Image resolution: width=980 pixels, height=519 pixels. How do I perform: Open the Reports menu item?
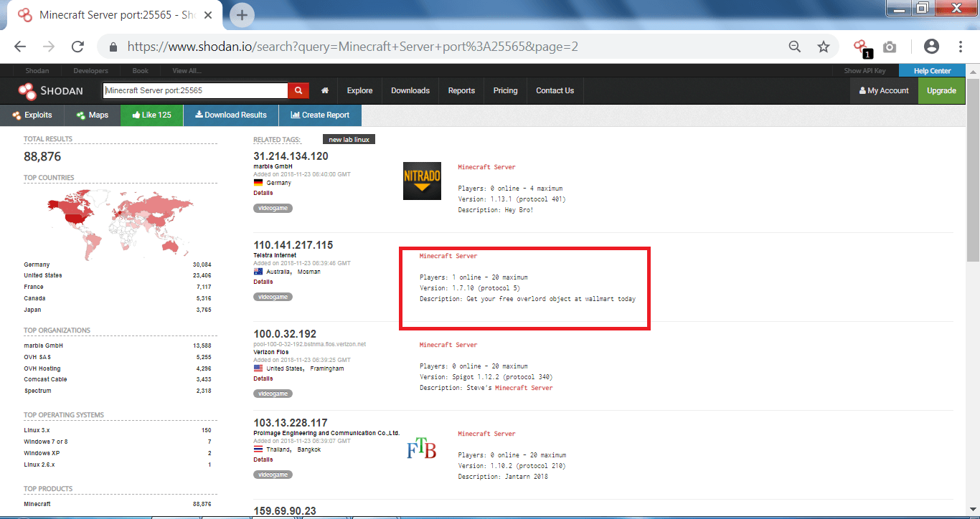click(x=461, y=90)
